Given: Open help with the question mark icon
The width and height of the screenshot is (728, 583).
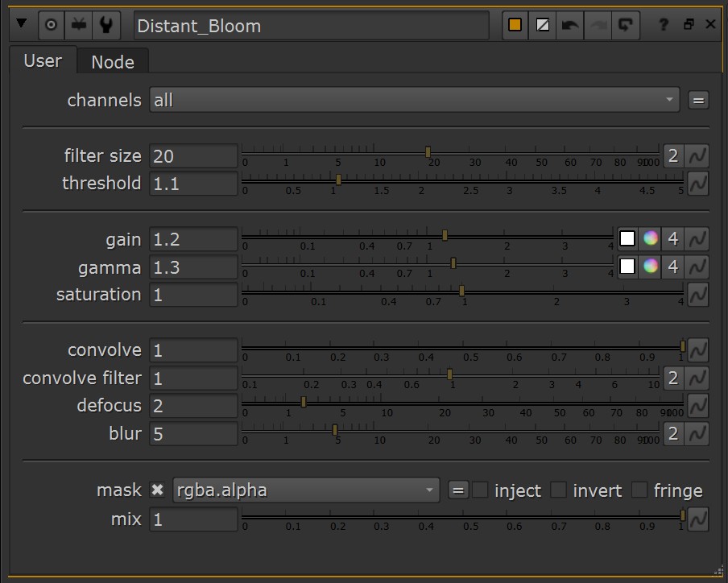Looking at the screenshot, I should coord(664,25).
